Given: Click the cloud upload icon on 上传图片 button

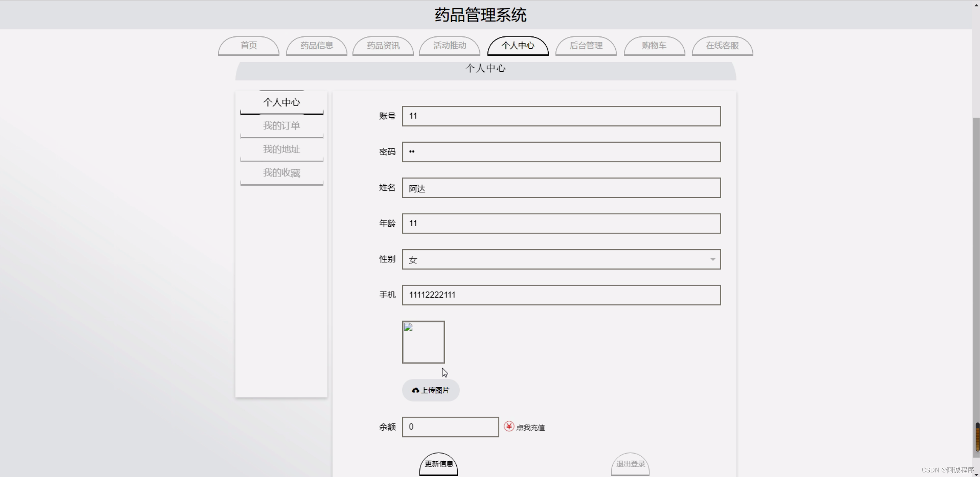Looking at the screenshot, I should [x=416, y=390].
